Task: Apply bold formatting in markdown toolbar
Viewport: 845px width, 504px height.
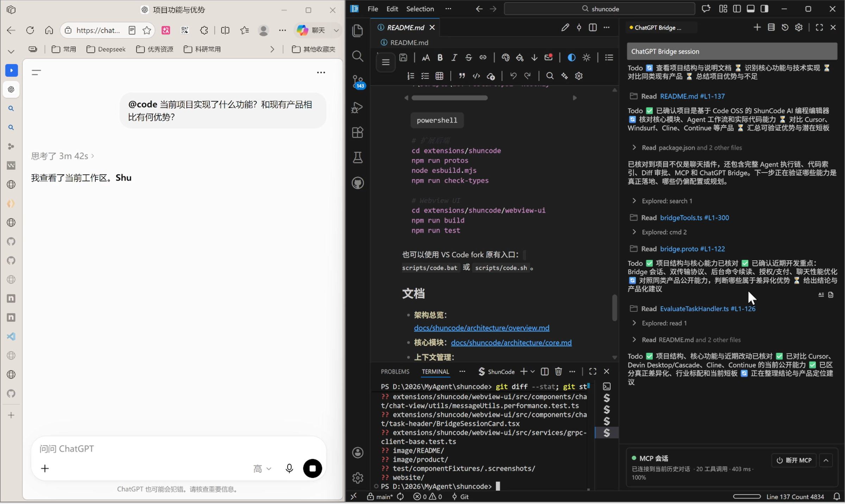Action: pos(440,58)
